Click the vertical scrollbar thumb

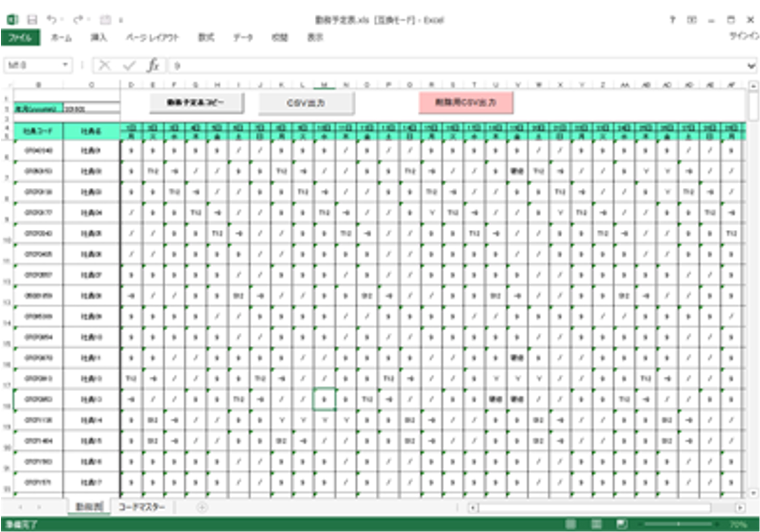coord(753,106)
